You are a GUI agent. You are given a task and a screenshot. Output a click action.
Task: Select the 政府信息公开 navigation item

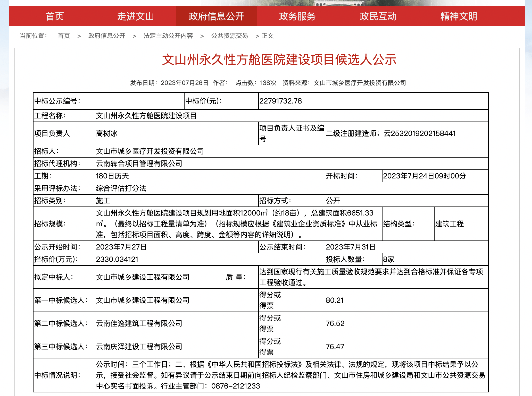click(217, 16)
